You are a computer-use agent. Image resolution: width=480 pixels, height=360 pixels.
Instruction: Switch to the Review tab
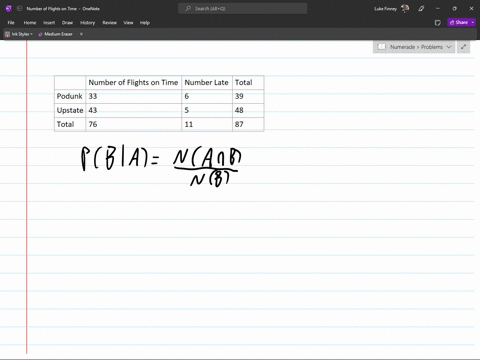tap(109, 23)
